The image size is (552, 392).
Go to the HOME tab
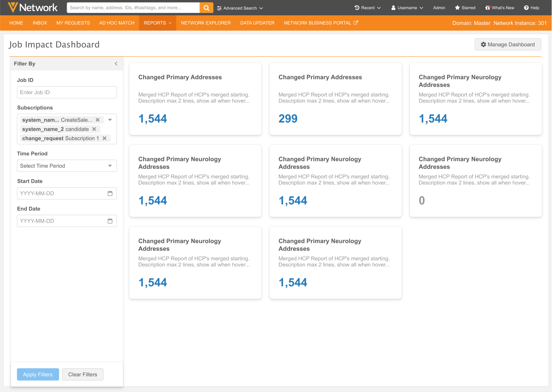click(16, 23)
